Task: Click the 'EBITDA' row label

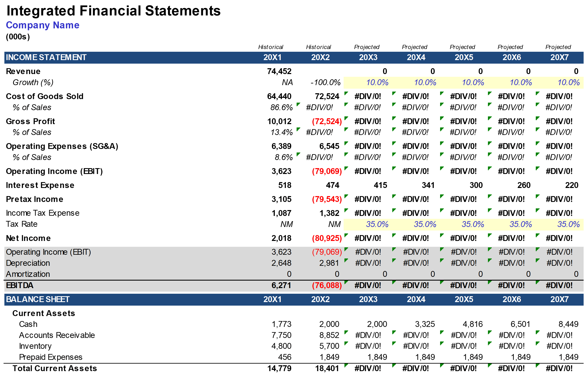Action: 19,285
